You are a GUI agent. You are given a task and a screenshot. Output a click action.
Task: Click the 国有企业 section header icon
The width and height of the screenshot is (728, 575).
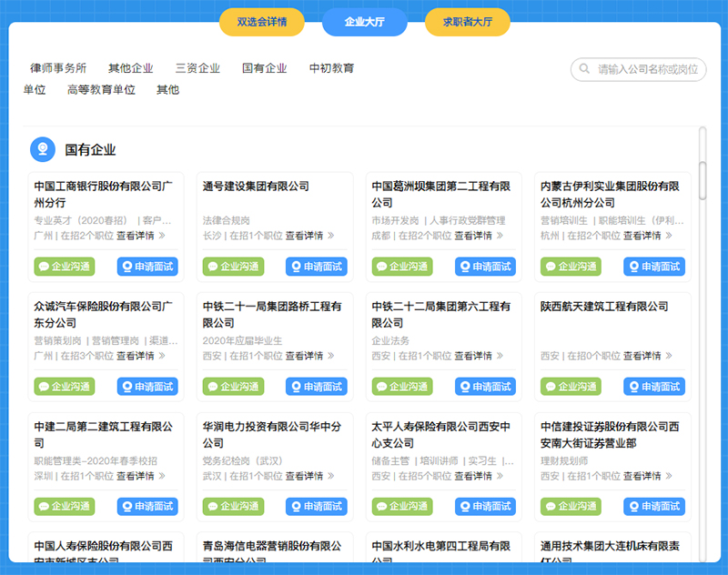(x=41, y=149)
